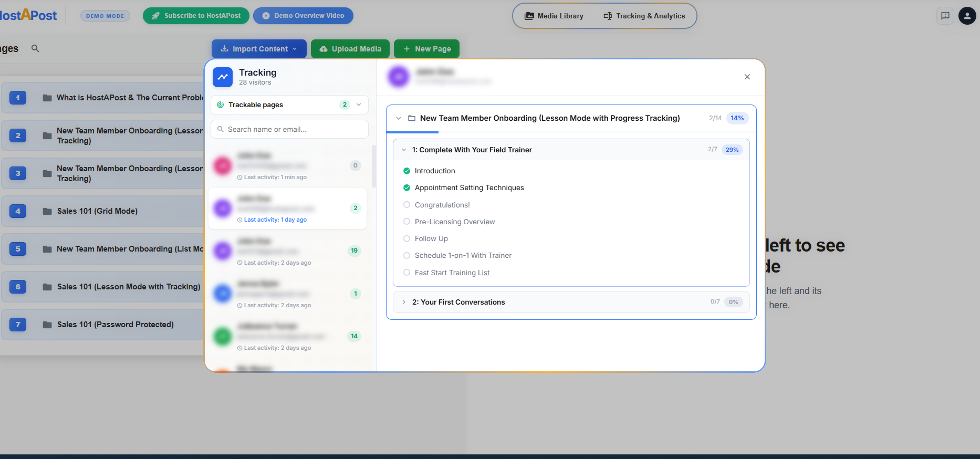Click folder icon for Sales 101 (Password Protected)
Viewport: 980px width, 459px height.
point(47,325)
